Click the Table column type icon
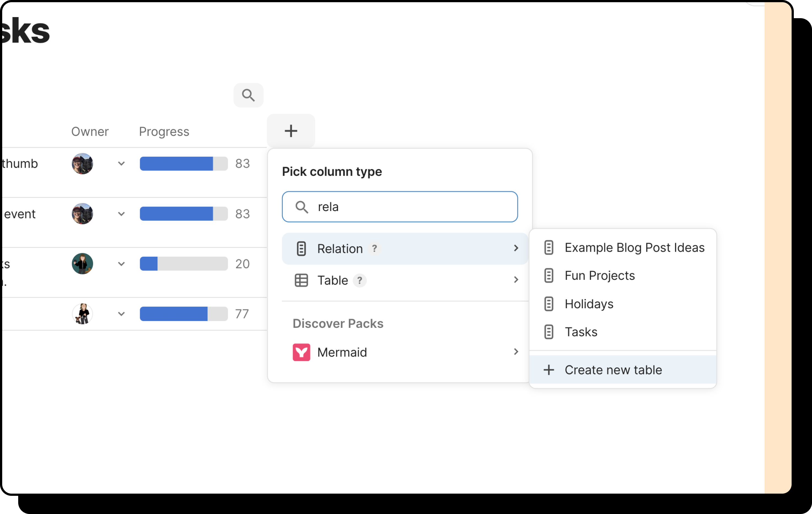812x514 pixels. (301, 280)
